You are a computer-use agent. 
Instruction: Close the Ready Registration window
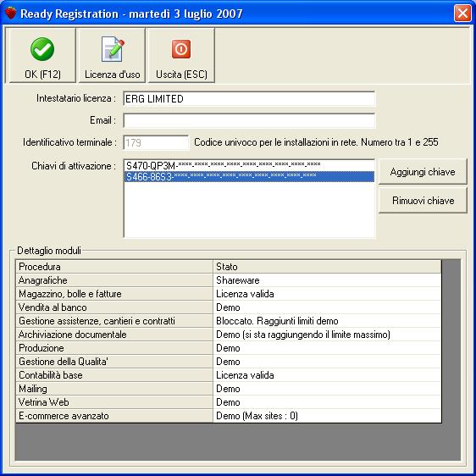(x=462, y=14)
